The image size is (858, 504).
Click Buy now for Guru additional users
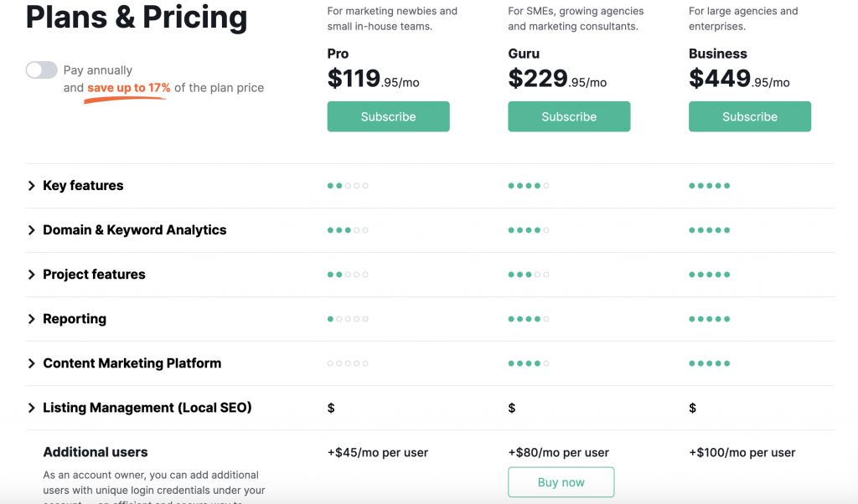coord(561,482)
